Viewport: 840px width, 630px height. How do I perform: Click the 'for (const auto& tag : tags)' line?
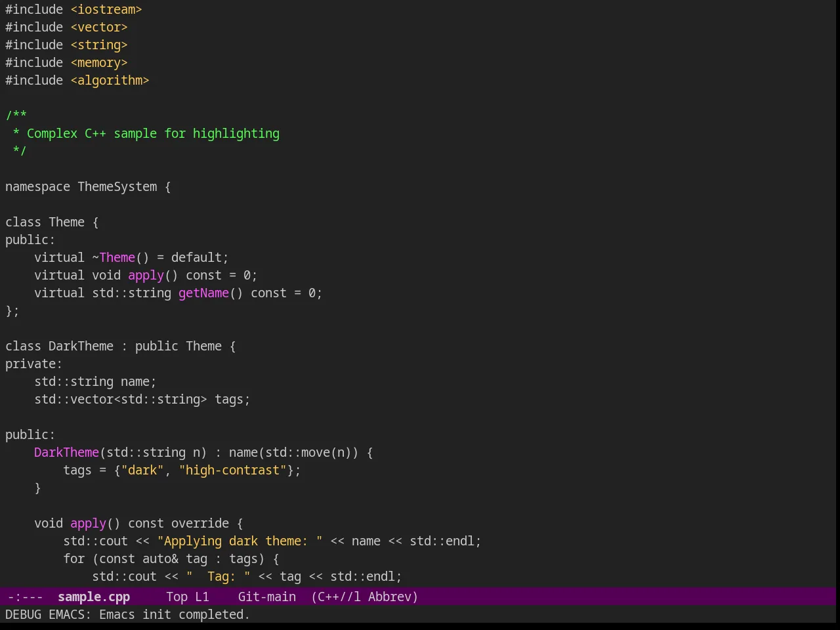pyautogui.click(x=171, y=558)
